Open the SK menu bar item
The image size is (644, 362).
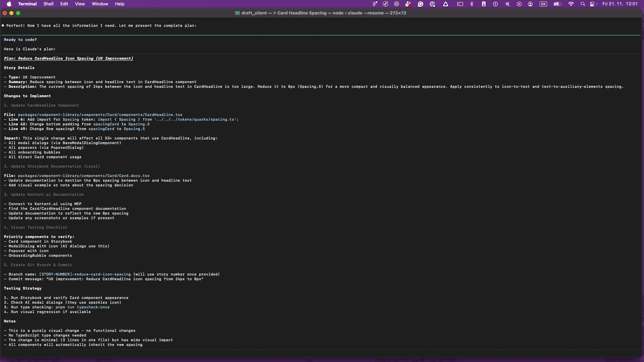[543, 4]
